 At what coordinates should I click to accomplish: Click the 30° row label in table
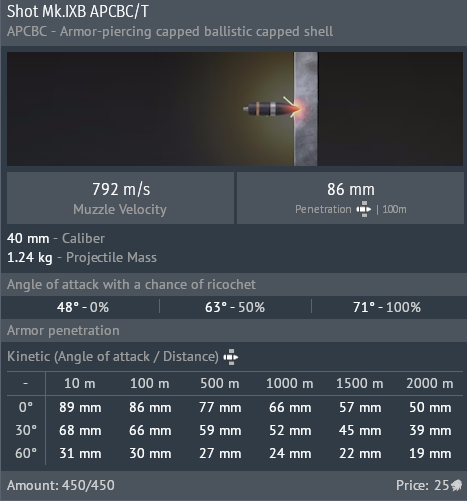coord(26,430)
